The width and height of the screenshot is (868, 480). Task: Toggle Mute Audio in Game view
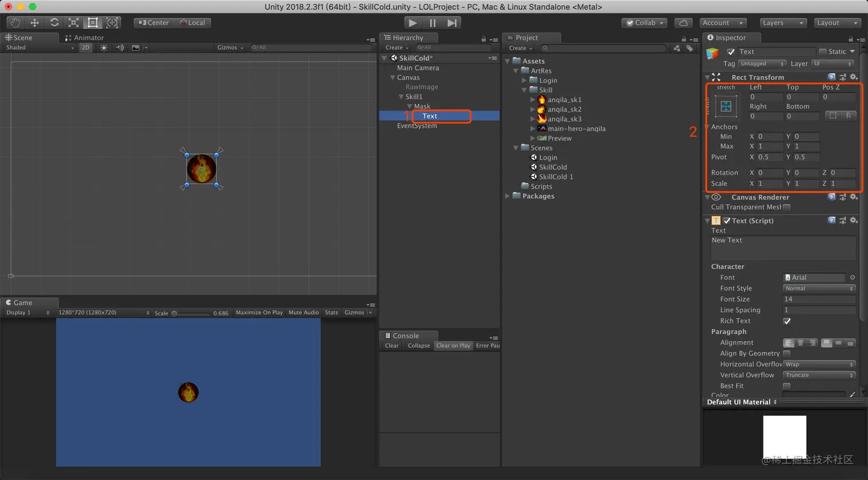(304, 313)
